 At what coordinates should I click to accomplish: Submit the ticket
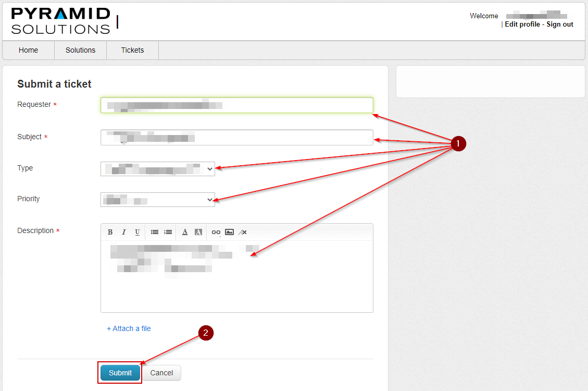click(x=120, y=373)
